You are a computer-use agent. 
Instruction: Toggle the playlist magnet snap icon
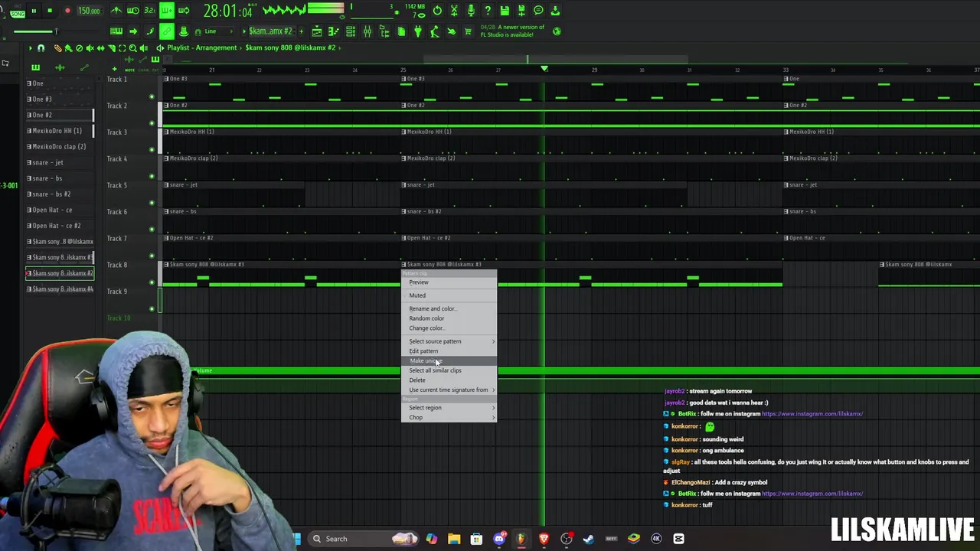click(x=41, y=48)
